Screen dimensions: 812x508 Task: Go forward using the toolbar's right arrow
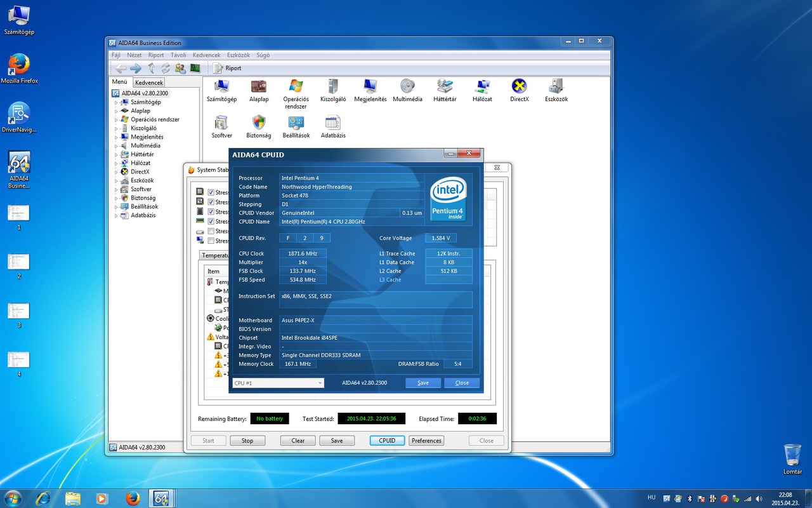click(136, 68)
